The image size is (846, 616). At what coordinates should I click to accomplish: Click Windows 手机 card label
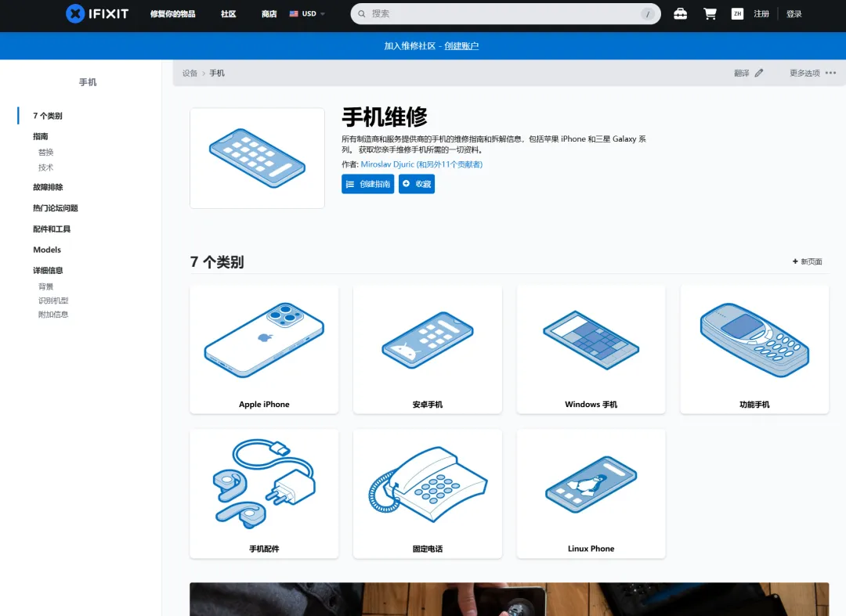(x=591, y=404)
